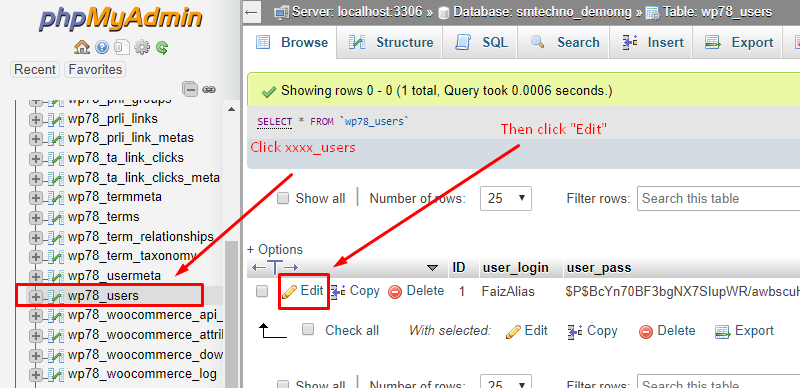This screenshot has width=800, height=388.
Task: Tick the checkbox for the FaizAlias row
Action: 262,291
